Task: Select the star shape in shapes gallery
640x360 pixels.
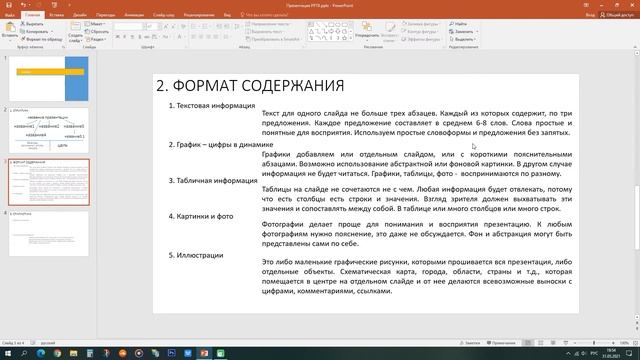Action: click(x=344, y=38)
